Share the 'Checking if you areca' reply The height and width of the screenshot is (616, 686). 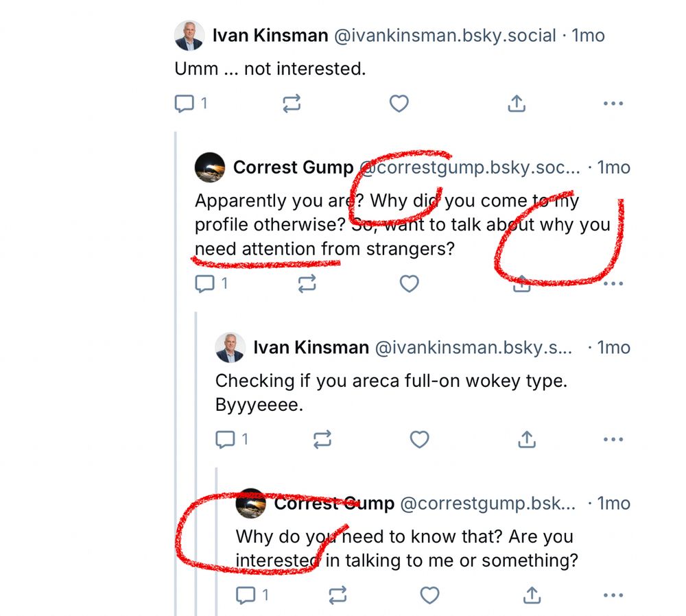click(527, 439)
